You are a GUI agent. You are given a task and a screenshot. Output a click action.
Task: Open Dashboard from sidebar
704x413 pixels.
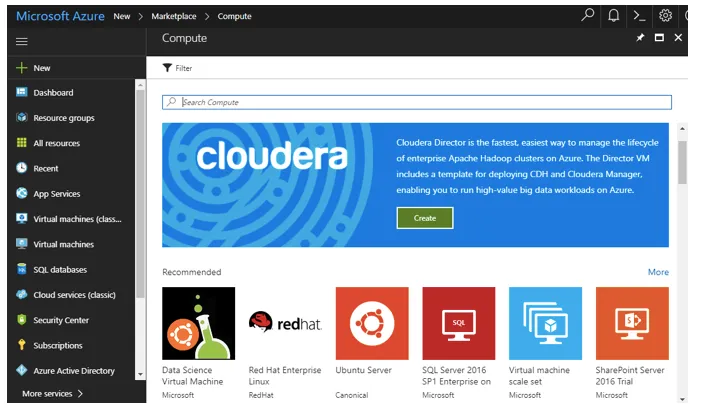click(53, 92)
